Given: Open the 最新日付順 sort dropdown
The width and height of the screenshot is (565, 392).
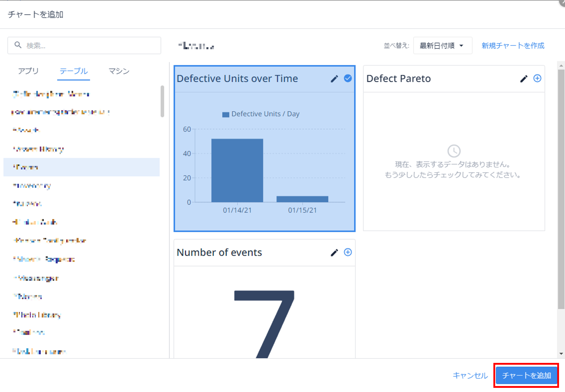Looking at the screenshot, I should click(443, 45).
